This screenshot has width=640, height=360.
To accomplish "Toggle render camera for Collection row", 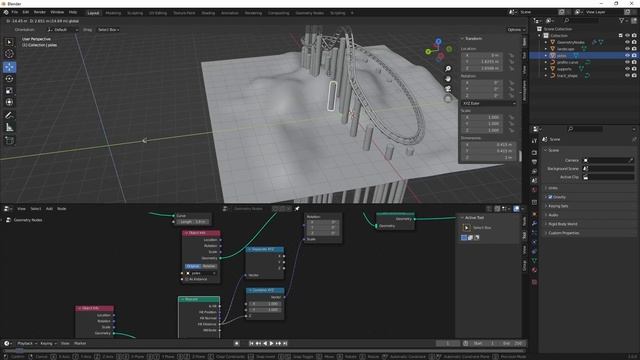I will [x=634, y=36].
